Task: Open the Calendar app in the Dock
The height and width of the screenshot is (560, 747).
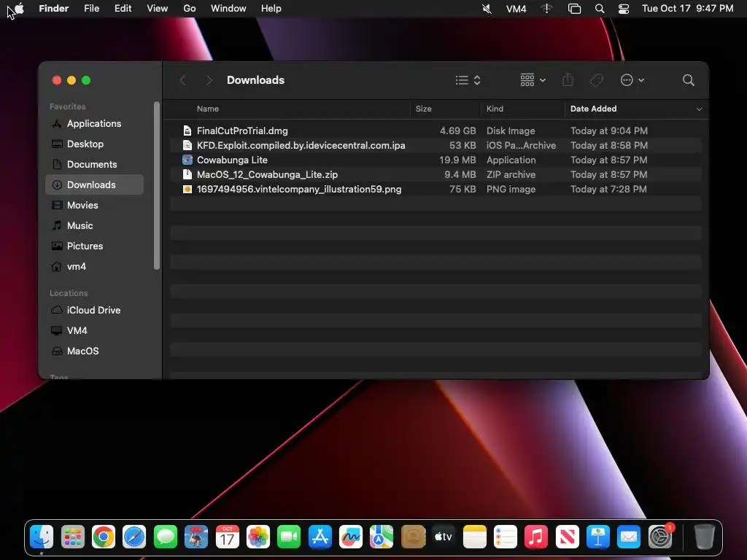Action: (x=228, y=537)
